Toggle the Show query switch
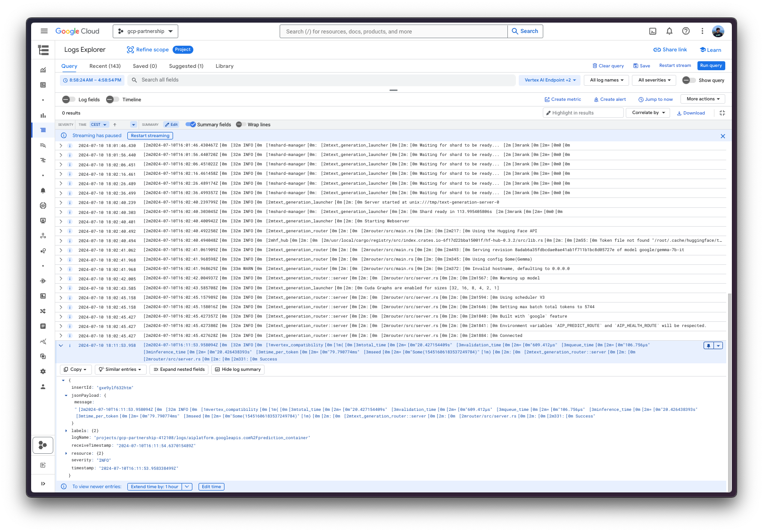This screenshot has height=532, width=763. 689,80
